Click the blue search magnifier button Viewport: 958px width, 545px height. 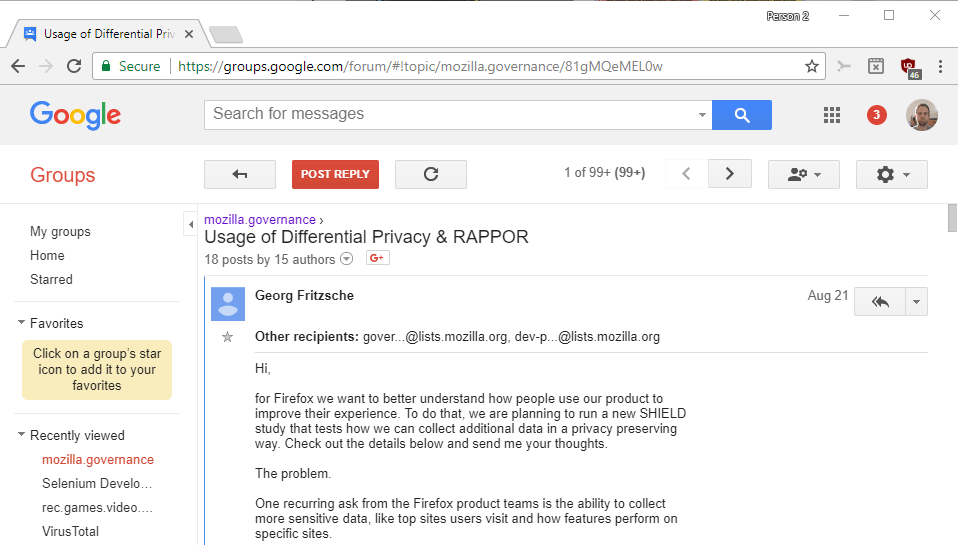point(742,115)
